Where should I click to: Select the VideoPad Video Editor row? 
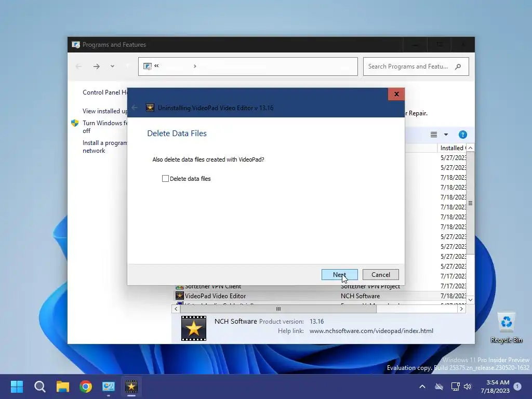(x=320, y=296)
